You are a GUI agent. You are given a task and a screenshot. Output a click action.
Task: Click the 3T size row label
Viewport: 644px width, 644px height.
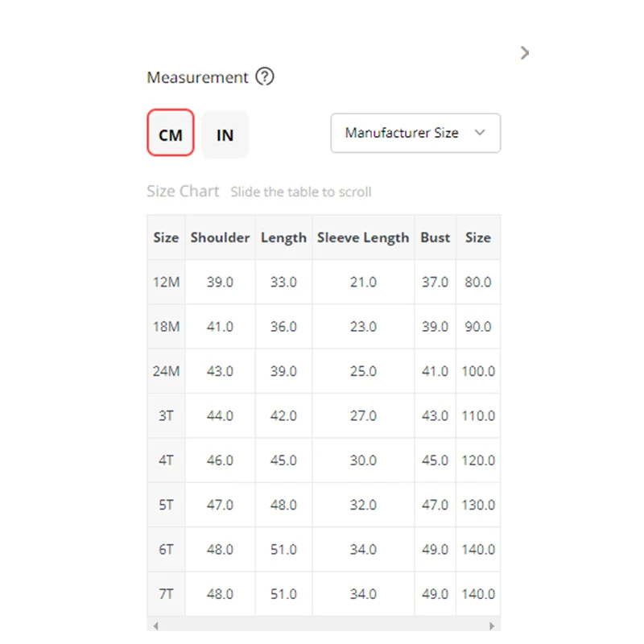[167, 416]
